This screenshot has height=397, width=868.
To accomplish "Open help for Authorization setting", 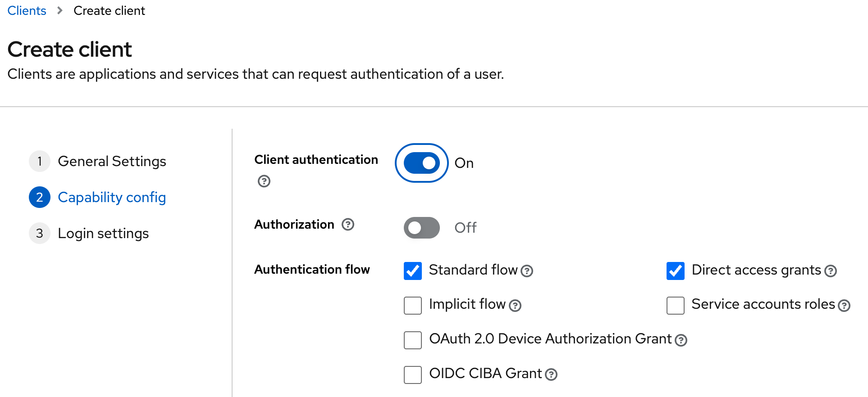I will click(347, 224).
